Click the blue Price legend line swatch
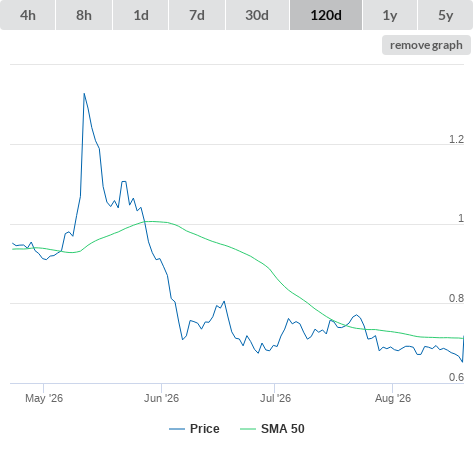Image resolution: width=474 pixels, height=455 pixels. tap(177, 429)
